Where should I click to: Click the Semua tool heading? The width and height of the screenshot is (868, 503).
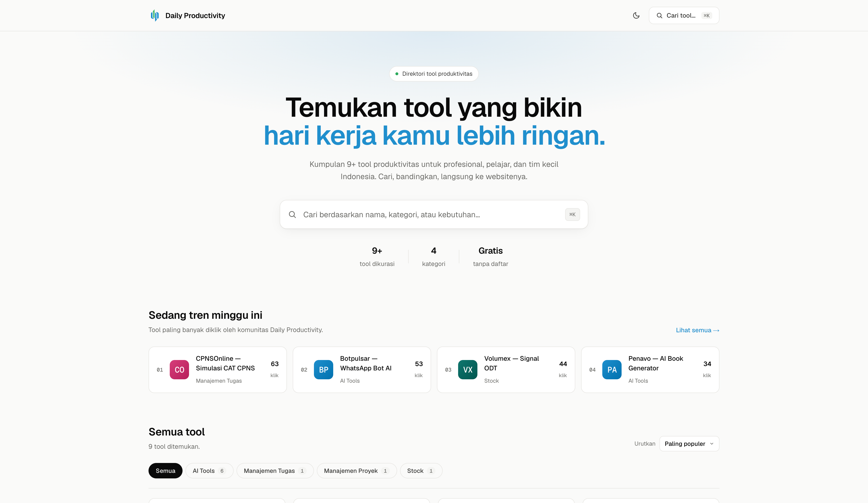(177, 432)
